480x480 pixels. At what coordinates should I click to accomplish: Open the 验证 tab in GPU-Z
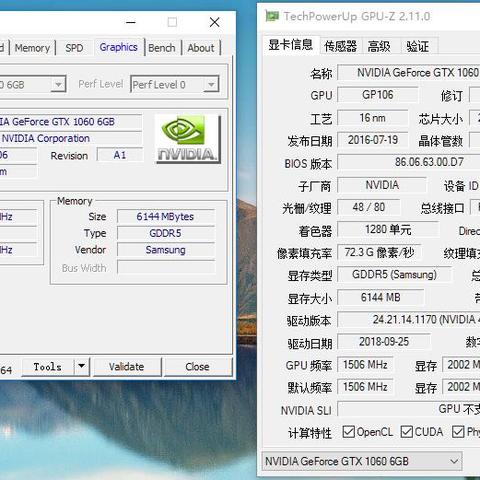417,46
